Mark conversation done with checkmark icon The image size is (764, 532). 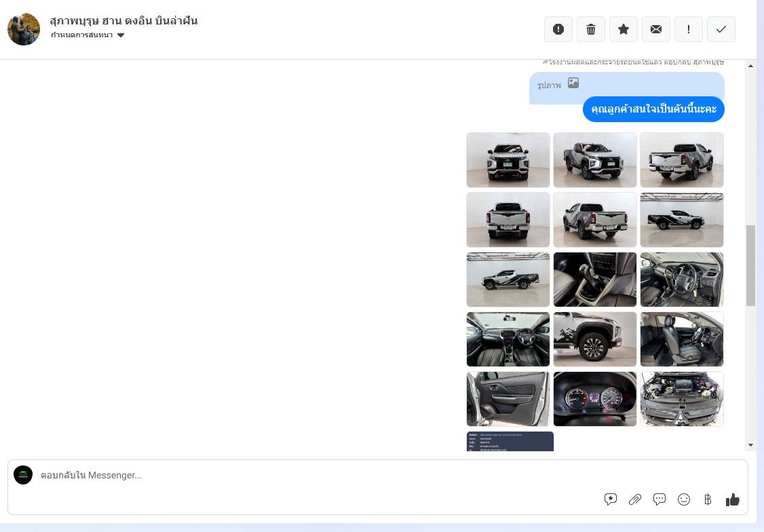[721, 29]
